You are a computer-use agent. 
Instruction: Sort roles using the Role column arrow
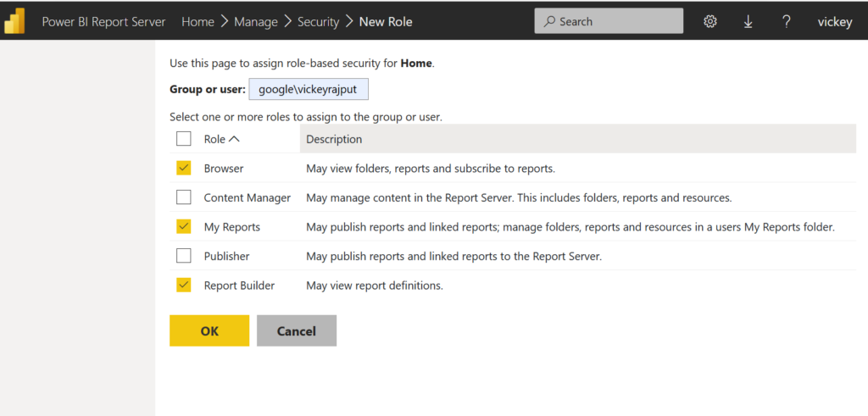tap(234, 139)
